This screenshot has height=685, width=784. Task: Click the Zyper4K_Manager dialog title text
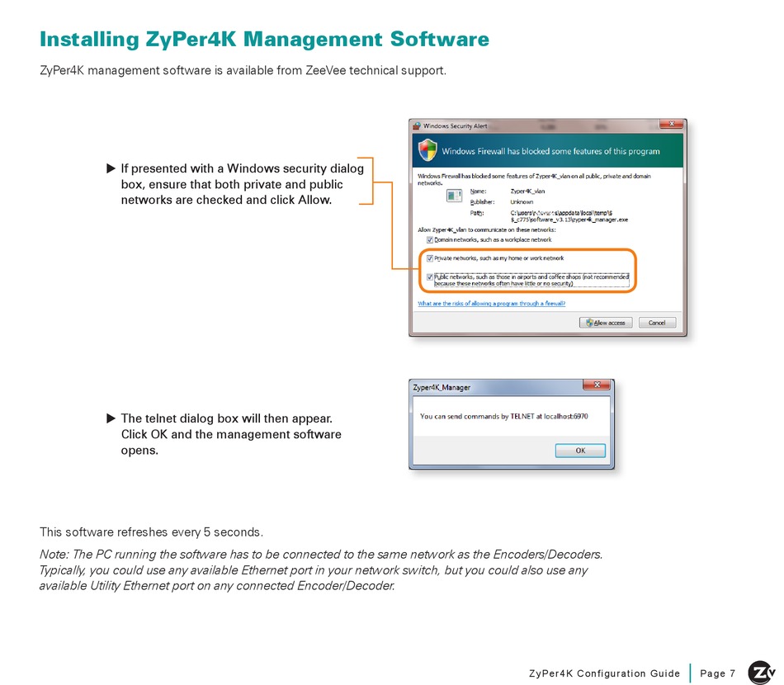(442, 388)
